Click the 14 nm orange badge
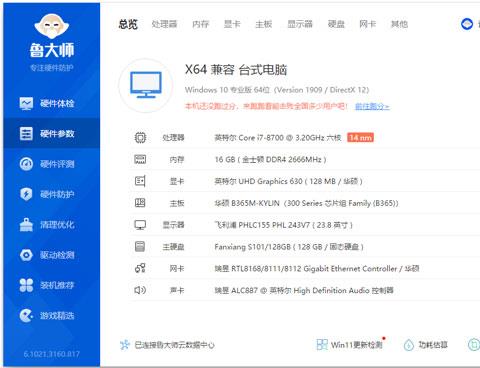The width and height of the screenshot is (480, 368). pyautogui.click(x=360, y=137)
